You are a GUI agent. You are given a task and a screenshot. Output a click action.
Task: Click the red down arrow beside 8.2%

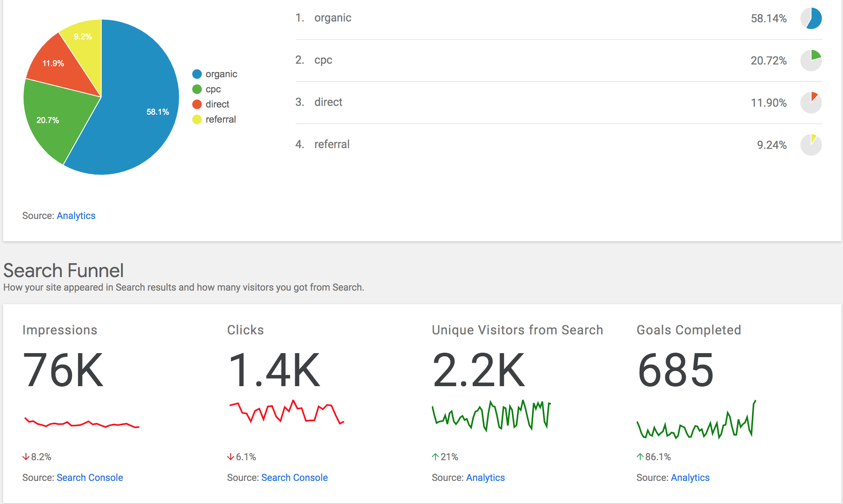point(26,457)
